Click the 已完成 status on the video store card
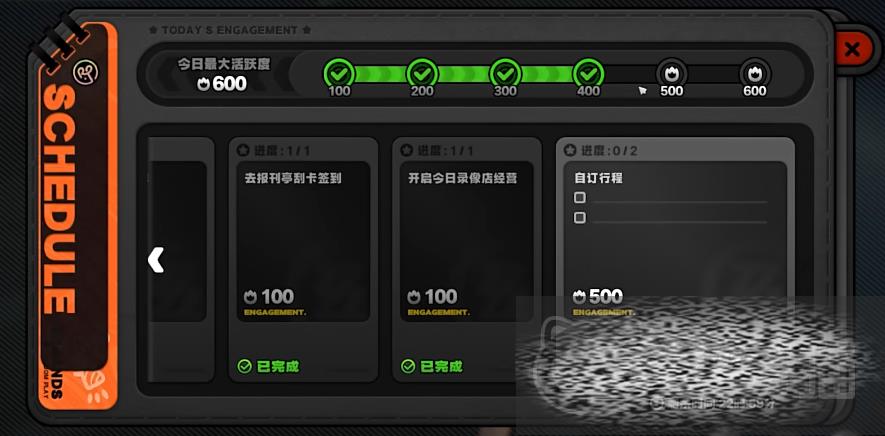This screenshot has width=885, height=436. point(432,367)
